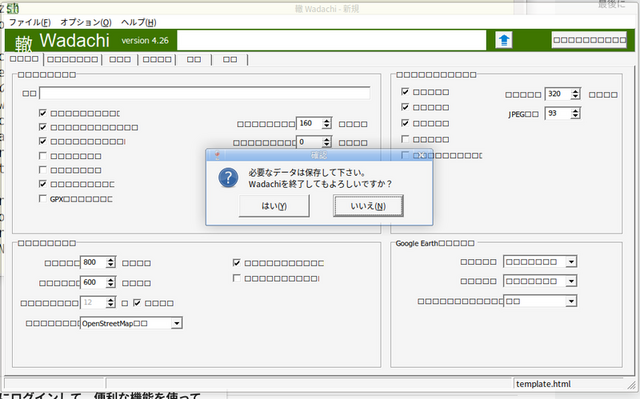640x399 pixels.
Task: Click いいえ(N) to cancel quitting
Action: pyautogui.click(x=368, y=206)
